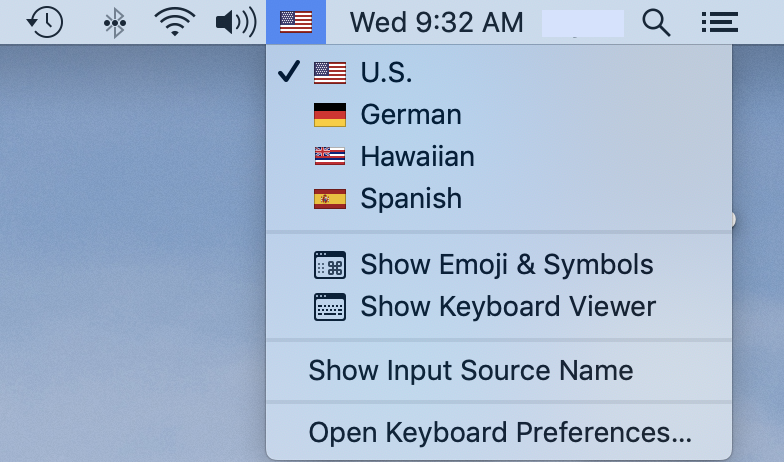Open Keyboard Preferences
784x462 pixels.
(500, 432)
